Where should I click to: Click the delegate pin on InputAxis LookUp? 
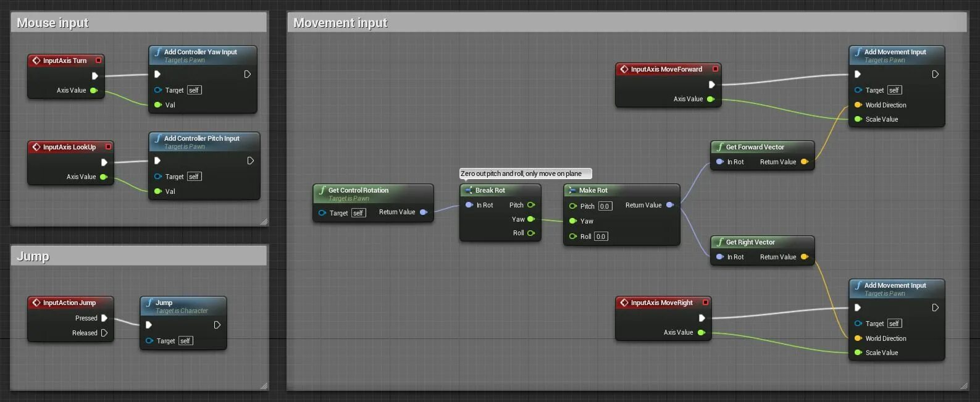point(108,147)
